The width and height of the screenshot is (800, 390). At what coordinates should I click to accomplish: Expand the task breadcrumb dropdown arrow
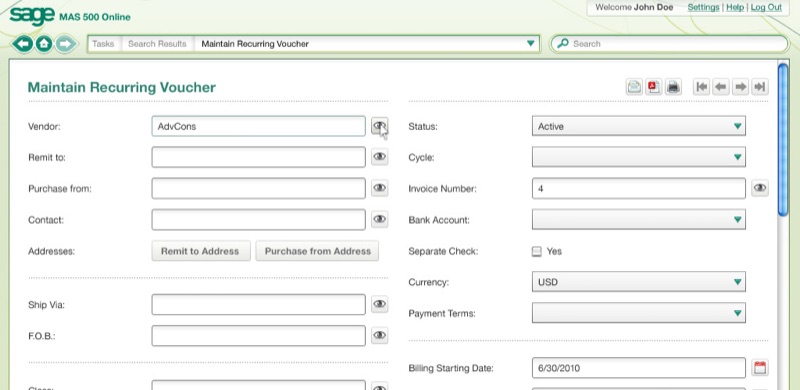pyautogui.click(x=531, y=43)
